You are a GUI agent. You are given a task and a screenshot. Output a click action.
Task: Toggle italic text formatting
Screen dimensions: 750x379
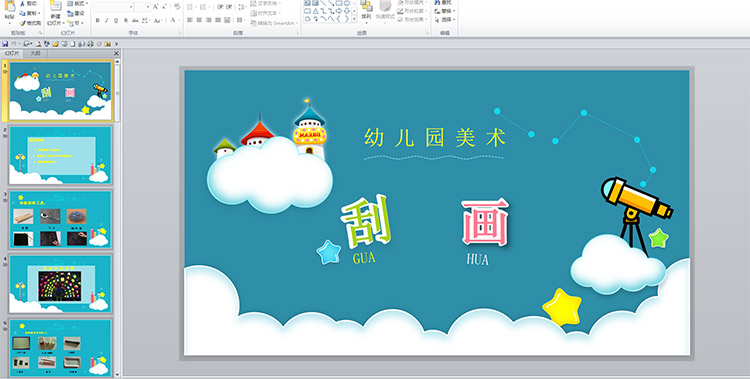(x=106, y=21)
